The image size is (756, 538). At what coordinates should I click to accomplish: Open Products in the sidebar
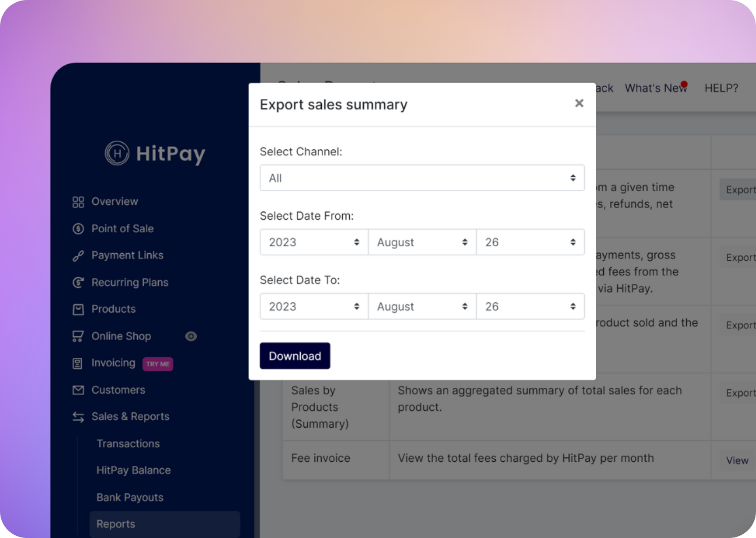coord(113,309)
